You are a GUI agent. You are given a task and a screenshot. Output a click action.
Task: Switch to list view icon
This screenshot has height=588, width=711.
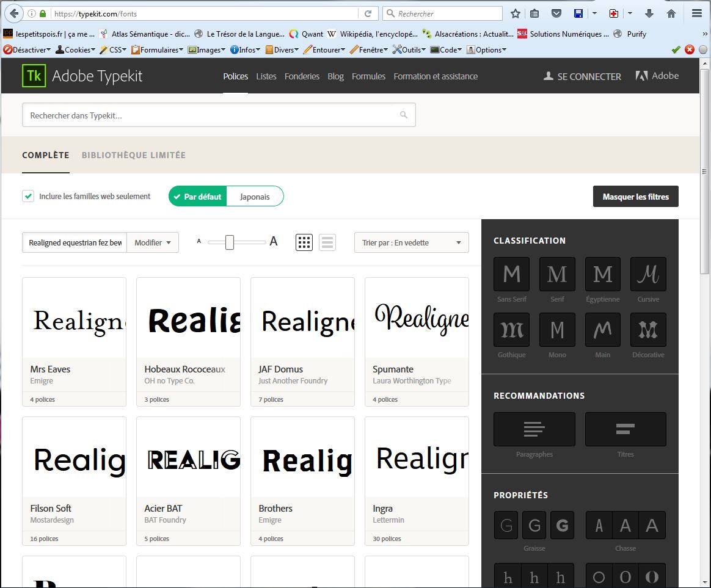pyautogui.click(x=327, y=242)
